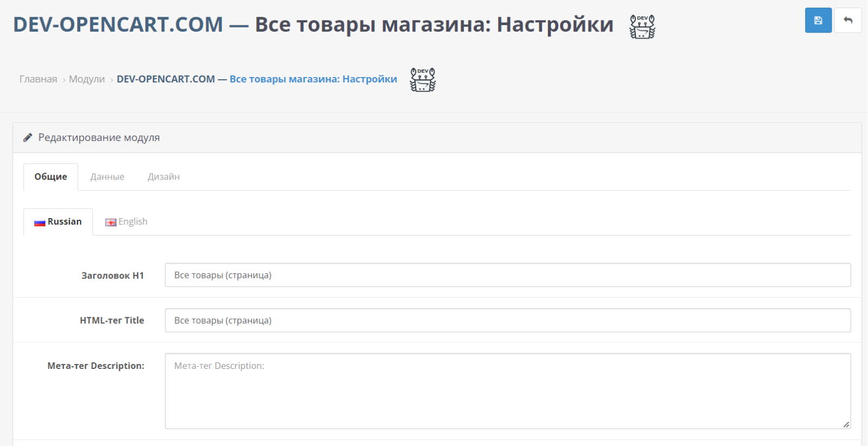
Task: Click the "DEV-OPENCART.COM —" breadcrumb text
Action: click(x=172, y=79)
